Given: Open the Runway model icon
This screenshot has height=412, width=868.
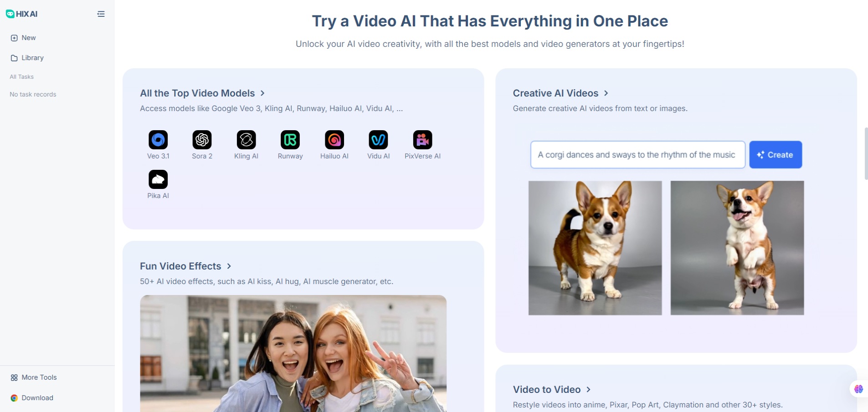Looking at the screenshot, I should coord(290,140).
